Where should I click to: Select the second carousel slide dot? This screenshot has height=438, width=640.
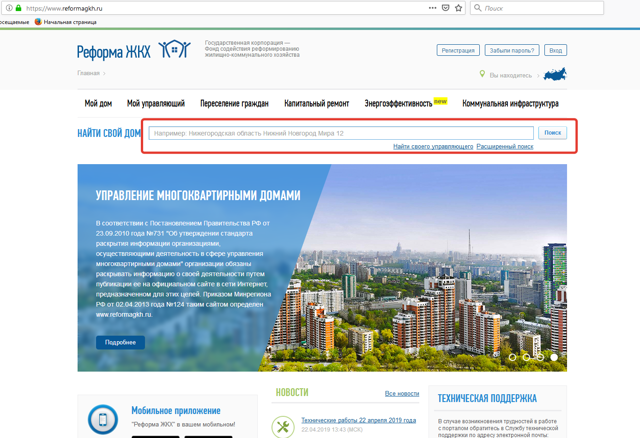pos(526,357)
